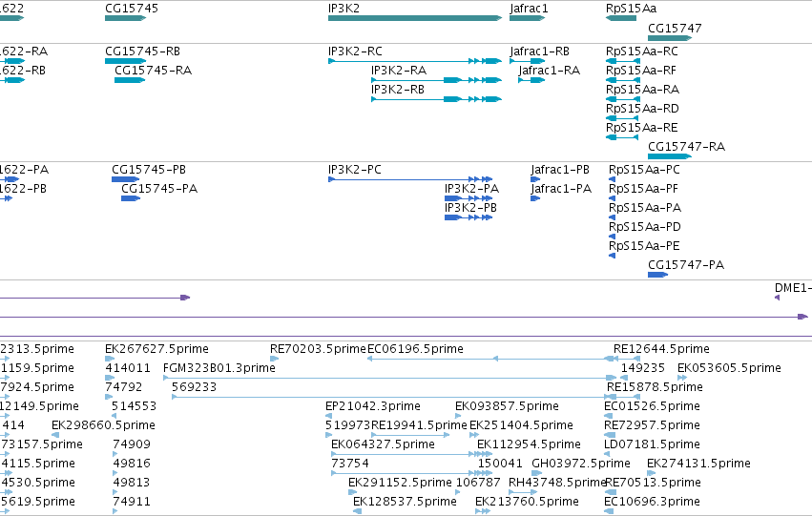Select RpS15Aa-RA transcript label
Screen dimensions: 812x516
coord(642,90)
